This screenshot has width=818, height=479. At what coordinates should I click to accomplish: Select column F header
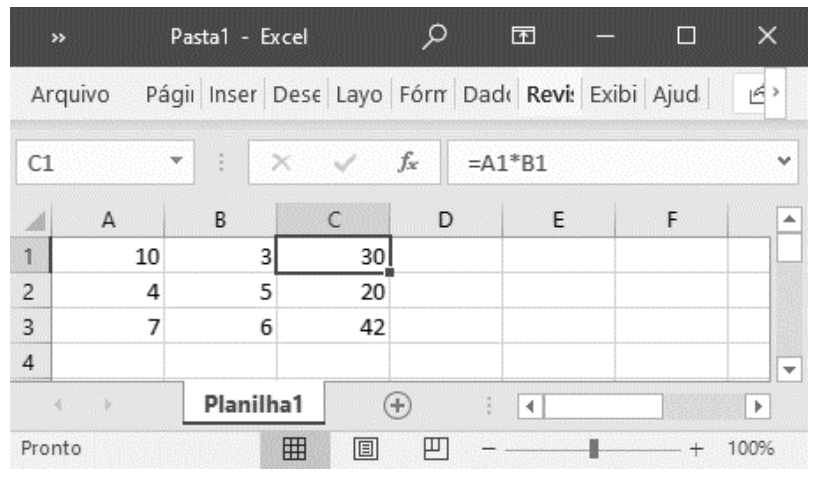(x=671, y=220)
